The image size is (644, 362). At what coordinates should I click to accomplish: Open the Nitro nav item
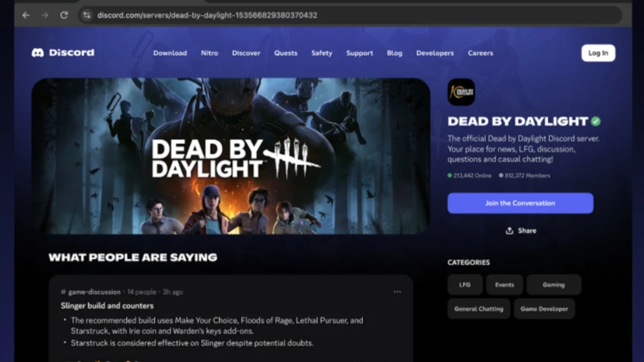209,53
